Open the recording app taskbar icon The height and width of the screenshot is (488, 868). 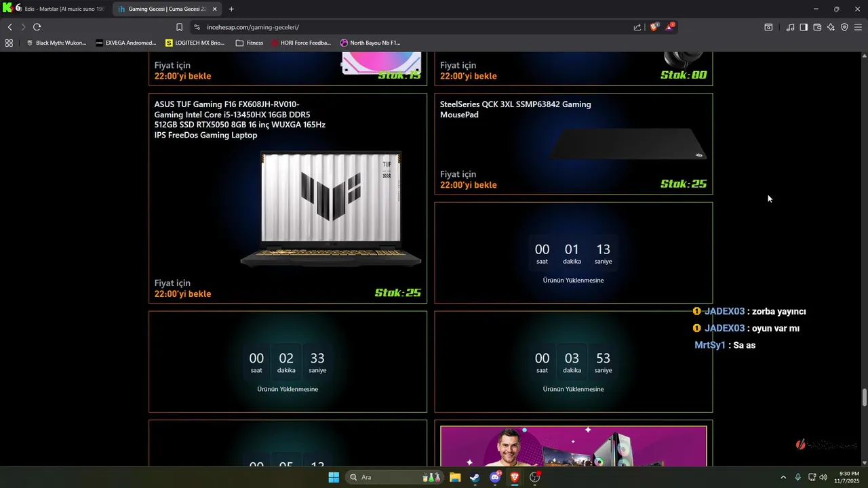point(535,477)
